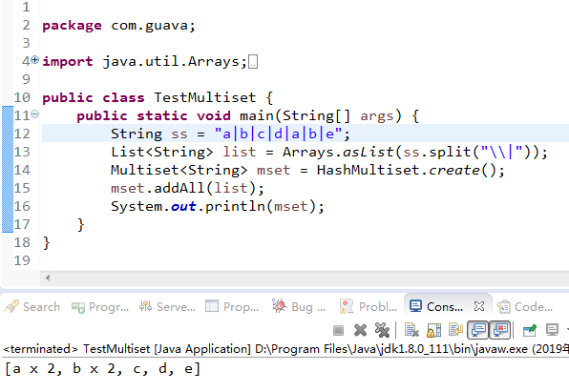Screen dimensions: 569x392
Task: Pin the console view
Action: click(530, 330)
